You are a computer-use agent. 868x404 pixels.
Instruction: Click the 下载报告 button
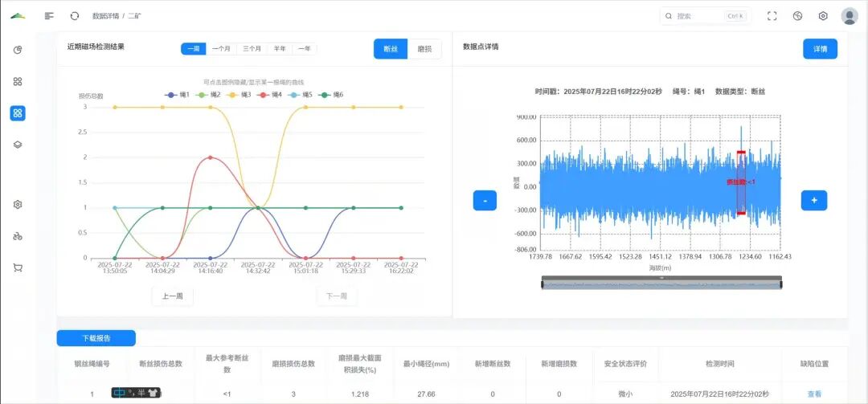[96, 338]
